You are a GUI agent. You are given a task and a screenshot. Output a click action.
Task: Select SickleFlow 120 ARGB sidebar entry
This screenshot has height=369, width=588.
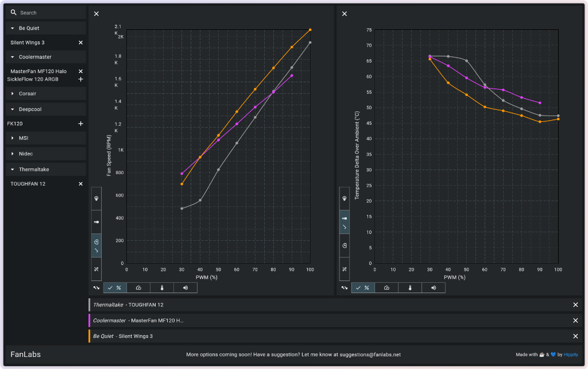pos(33,79)
